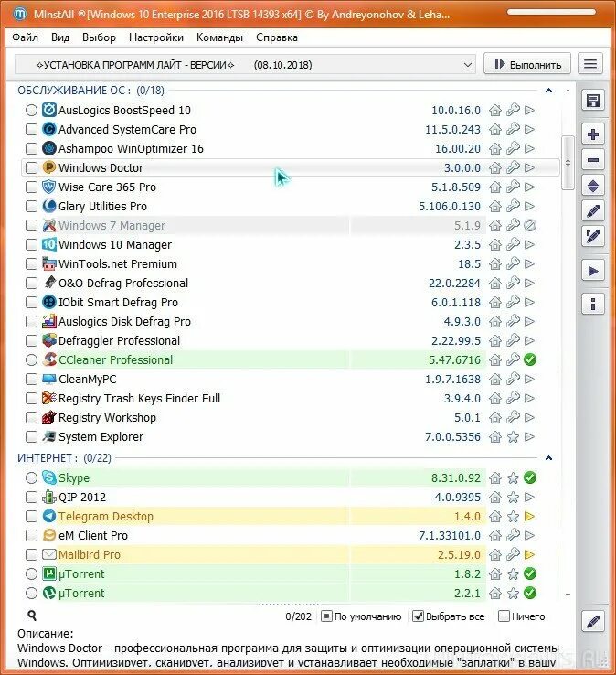
Task: Click key icon for eM Client Pro
Action: (513, 535)
